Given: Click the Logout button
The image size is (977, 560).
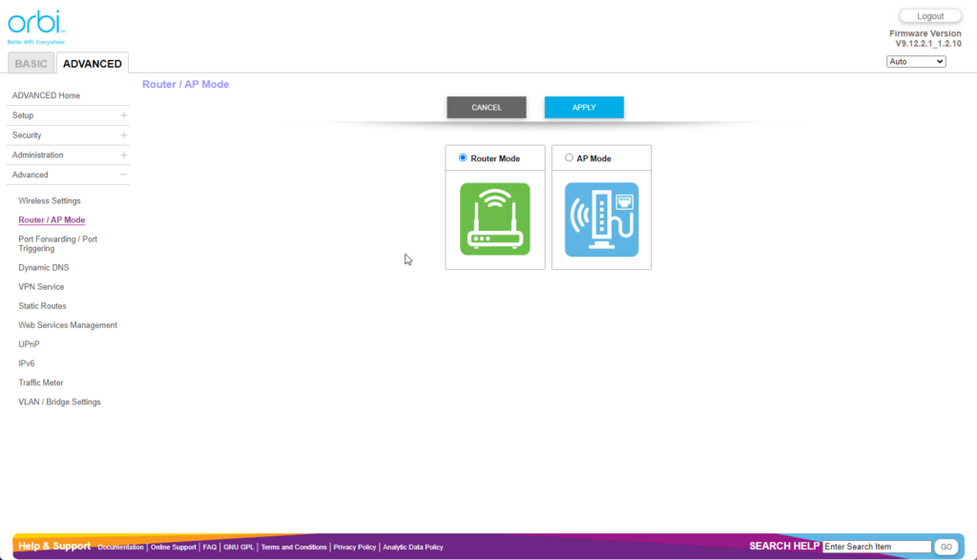Looking at the screenshot, I should pyautogui.click(x=929, y=16).
